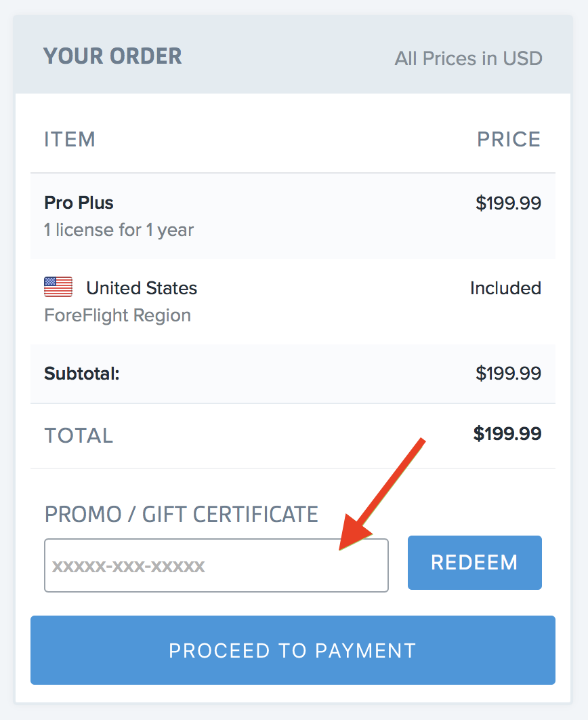
Task: Click the ITEM column header
Action: [70, 139]
